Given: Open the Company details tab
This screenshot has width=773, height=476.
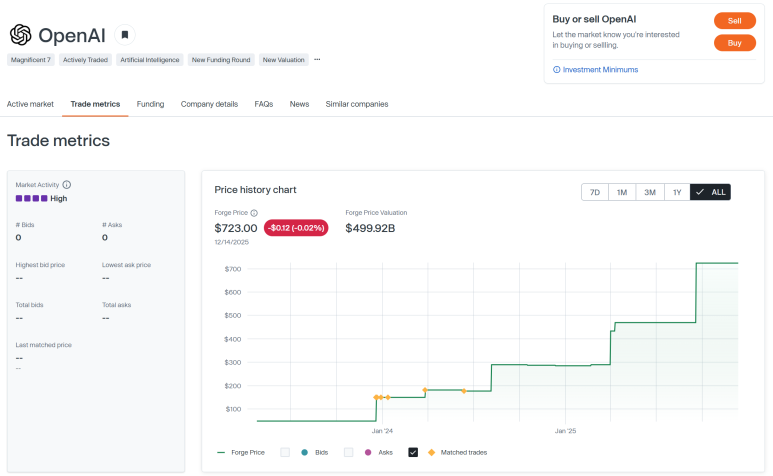Looking at the screenshot, I should coord(209,104).
